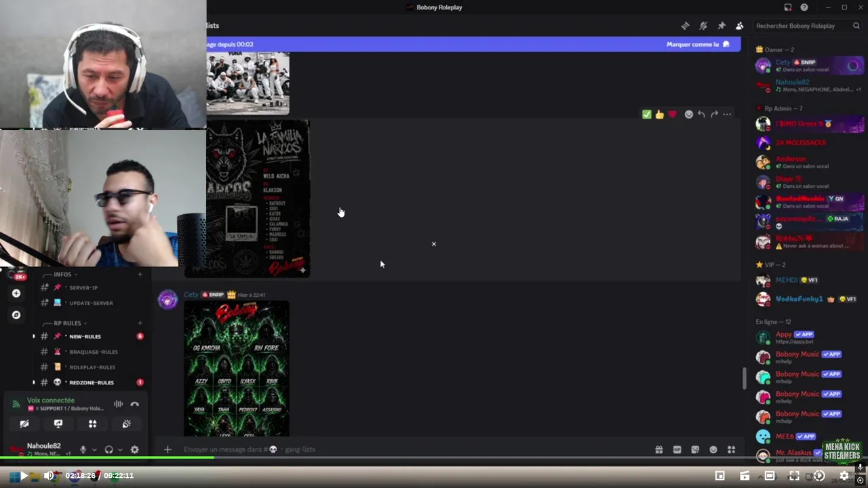Screen dimensions: 868x488
Task: Open the Discord help question mark
Action: pyautogui.click(x=804, y=7)
